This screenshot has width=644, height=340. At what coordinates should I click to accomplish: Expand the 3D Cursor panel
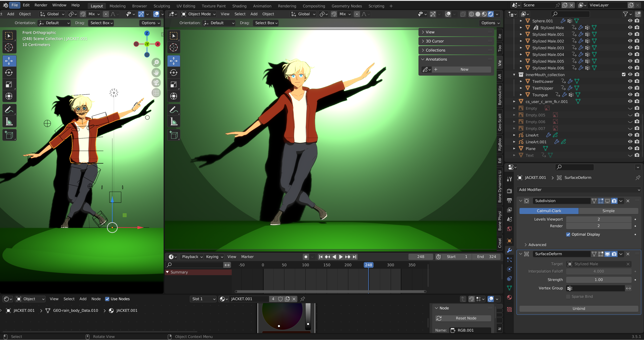click(456, 41)
